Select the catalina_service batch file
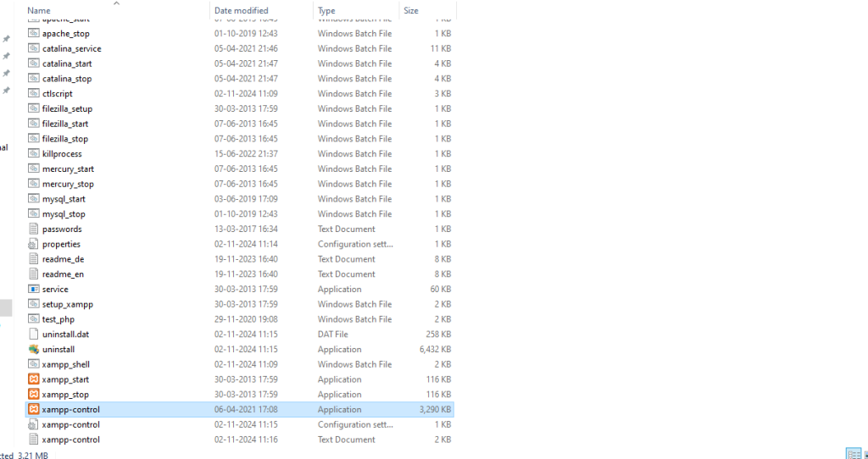This screenshot has height=459, width=868. point(72,48)
